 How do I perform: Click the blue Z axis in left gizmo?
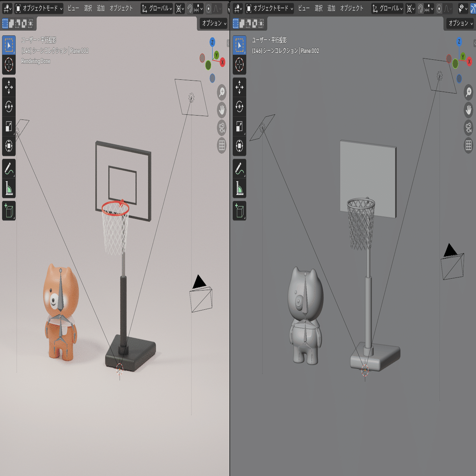[212, 42]
